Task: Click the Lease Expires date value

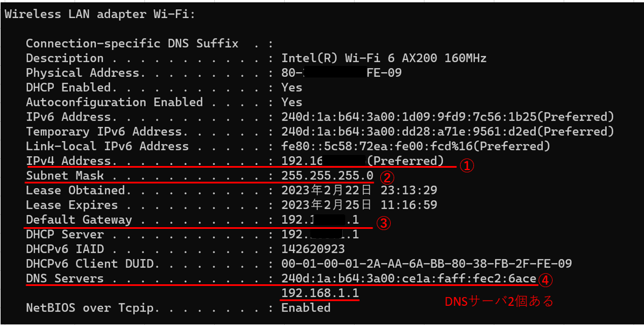Action: [359, 204]
